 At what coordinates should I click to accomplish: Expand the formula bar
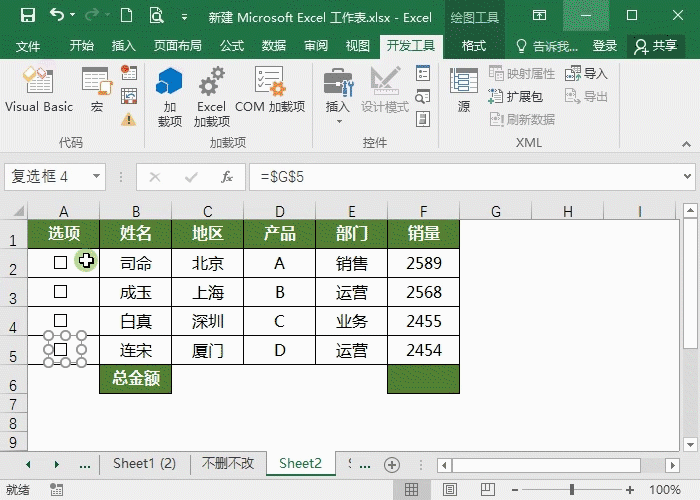coord(688,177)
